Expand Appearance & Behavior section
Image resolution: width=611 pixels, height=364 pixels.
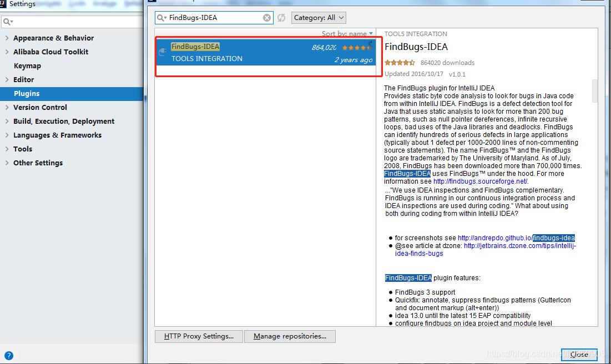[7, 38]
